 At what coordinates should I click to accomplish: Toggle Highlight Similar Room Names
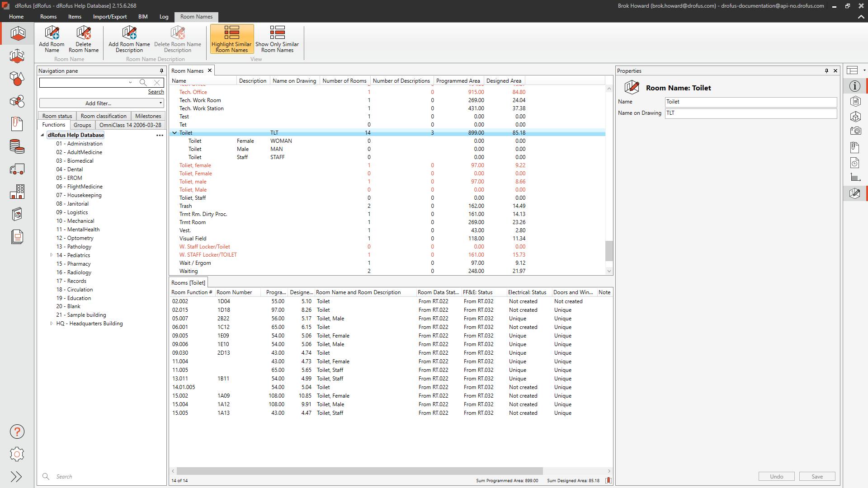(231, 39)
